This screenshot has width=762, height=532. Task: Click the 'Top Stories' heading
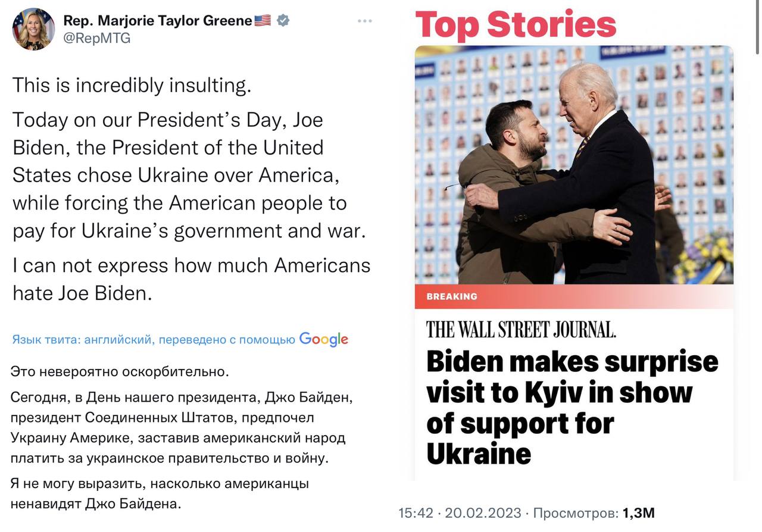point(516,24)
